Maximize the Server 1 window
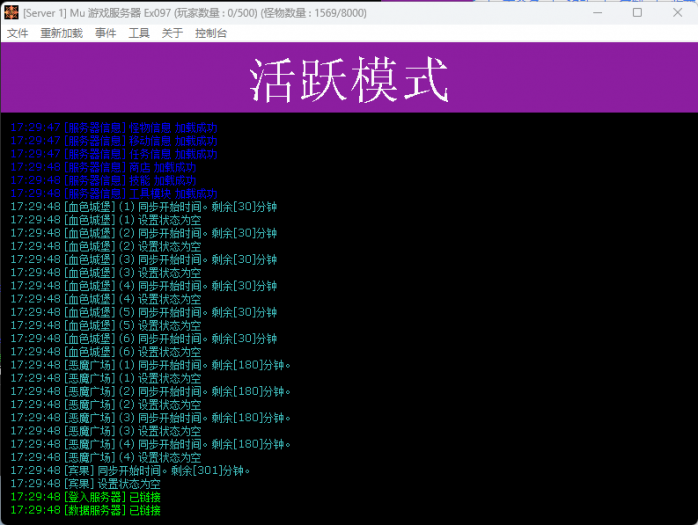Screen dimensions: 698x525 coord(637,13)
